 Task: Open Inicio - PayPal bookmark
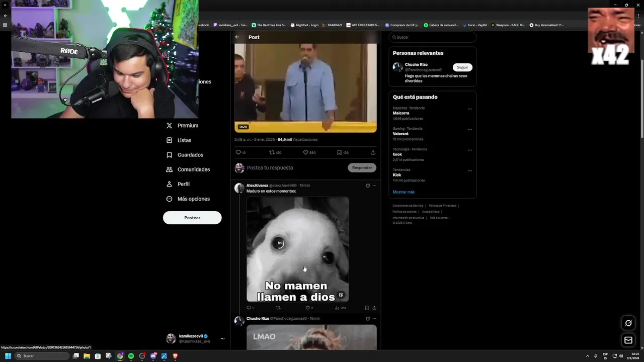(x=474, y=25)
